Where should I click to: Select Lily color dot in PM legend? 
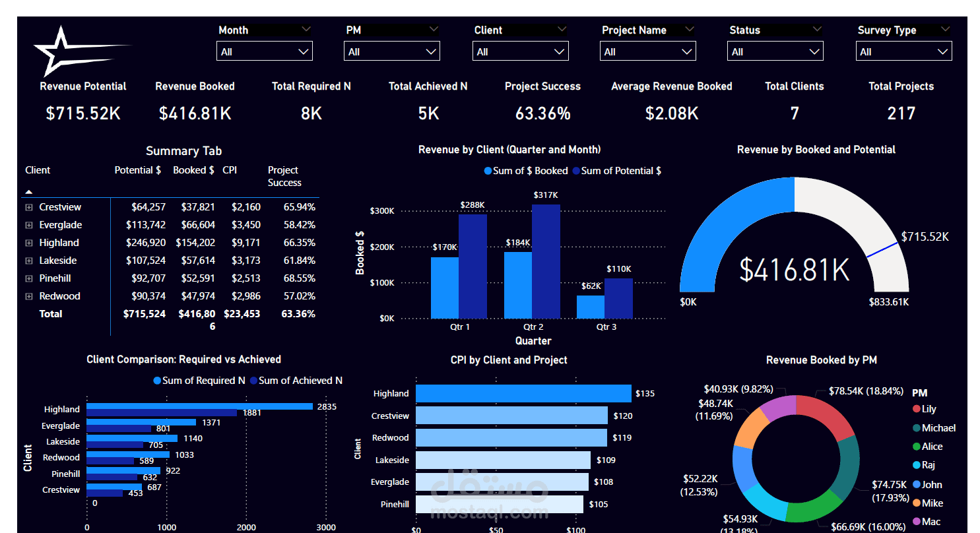click(x=917, y=410)
